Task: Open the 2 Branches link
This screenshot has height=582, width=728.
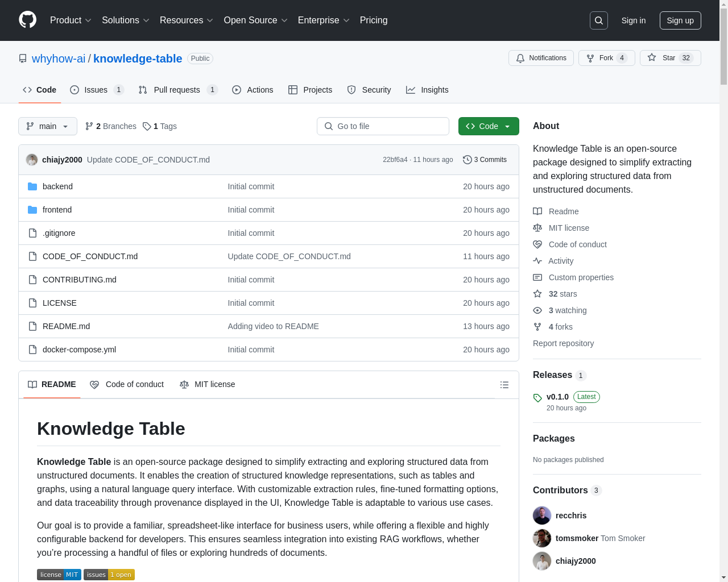Action: [111, 126]
